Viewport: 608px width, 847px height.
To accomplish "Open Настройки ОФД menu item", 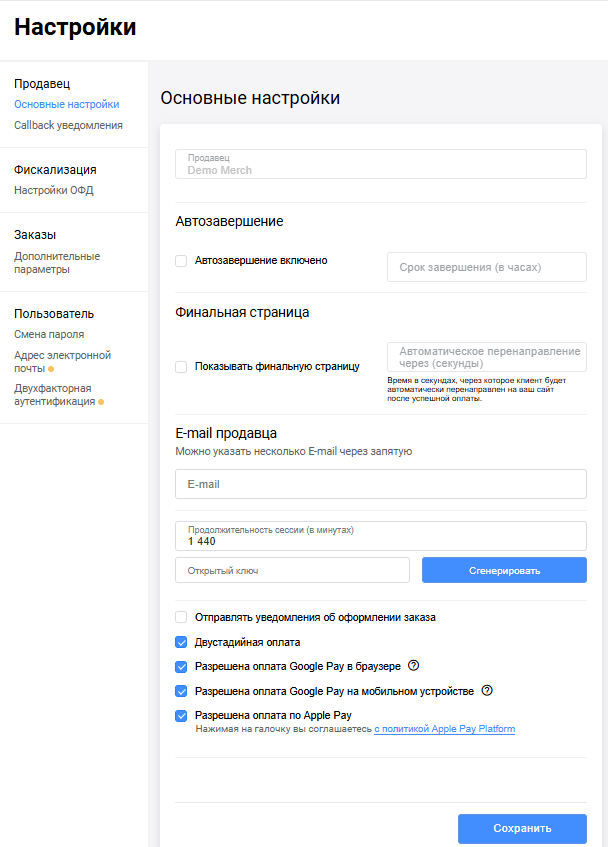I will pos(54,190).
